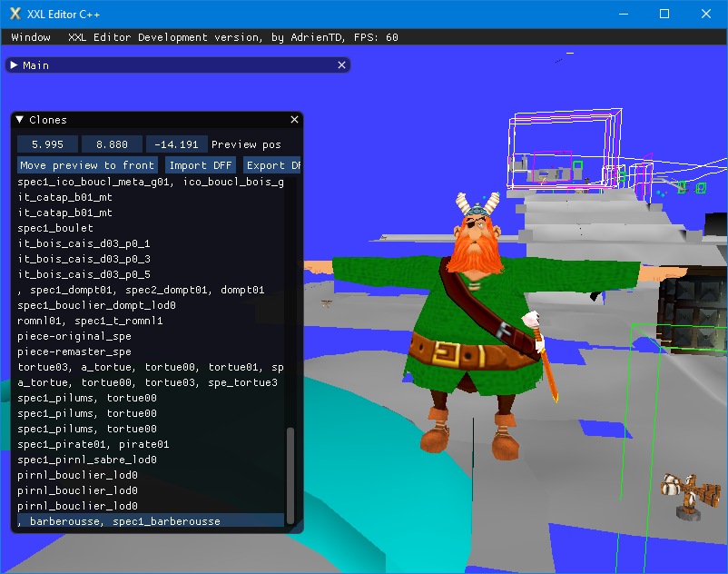Close the Clones panel
The height and width of the screenshot is (574, 728).
(x=294, y=120)
